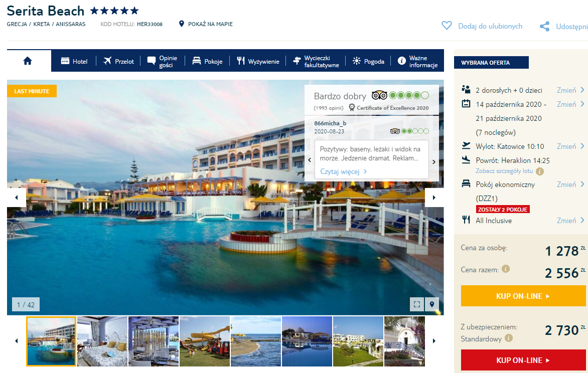Show previous photo in main gallery
This screenshot has height=373, width=588.
click(x=17, y=198)
